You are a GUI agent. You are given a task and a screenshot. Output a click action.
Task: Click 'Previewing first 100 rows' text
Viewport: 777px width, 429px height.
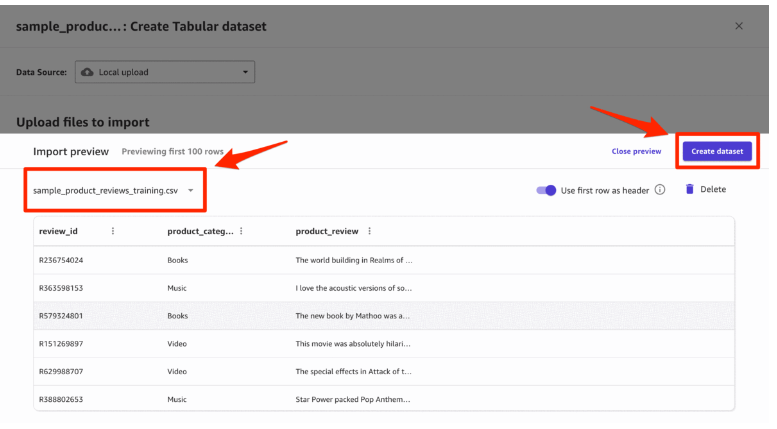click(172, 152)
